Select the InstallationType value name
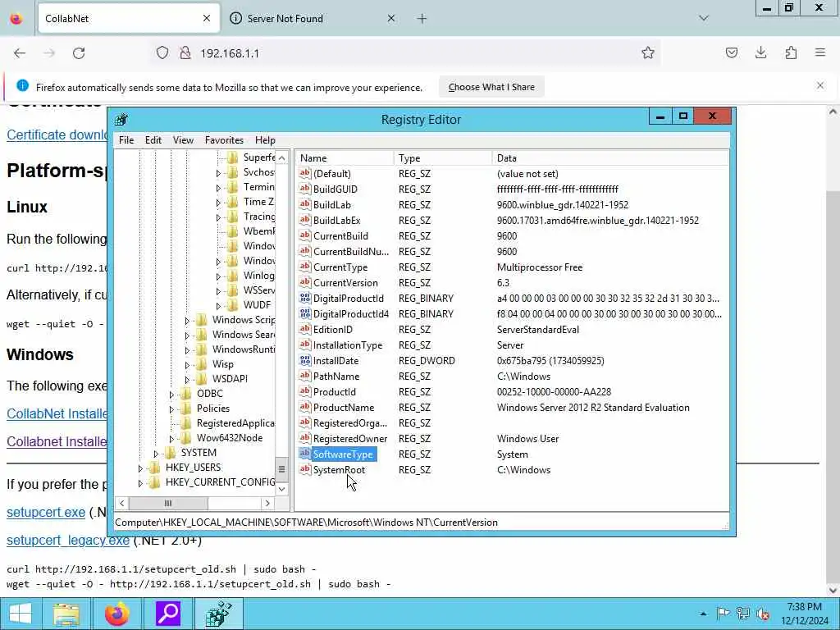Viewport: 840px width, 630px height. [x=348, y=345]
